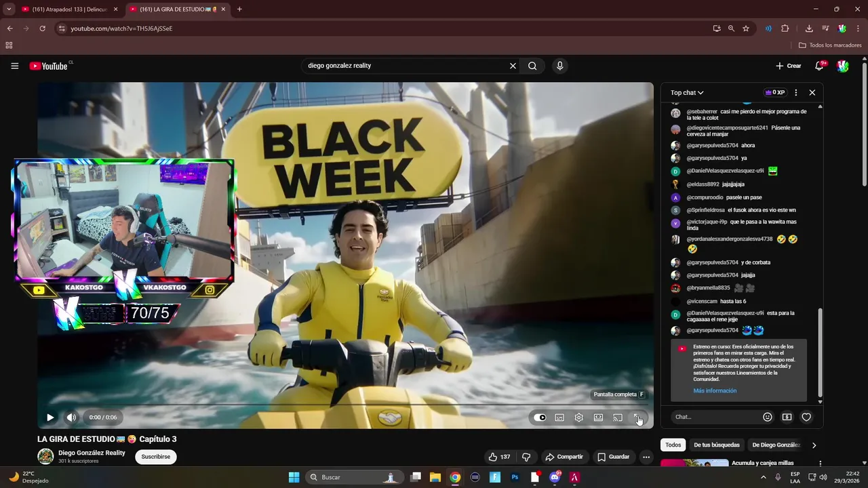This screenshot has height=488, width=868.
Task: Open File Explorer from the taskbar
Action: coord(435,477)
